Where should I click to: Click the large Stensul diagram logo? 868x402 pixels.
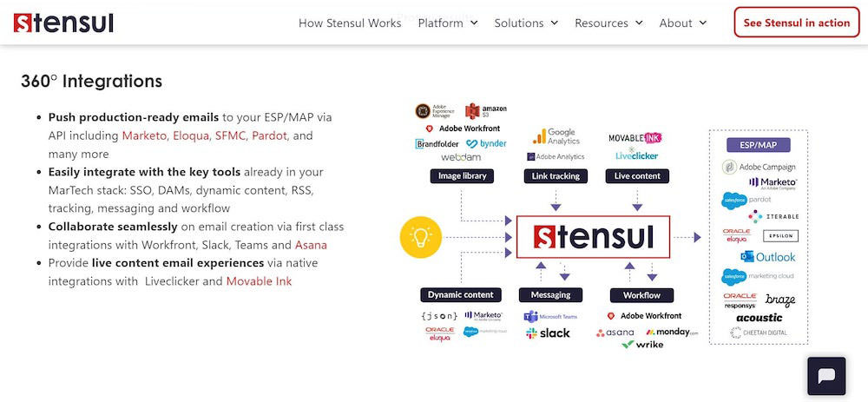pos(593,237)
